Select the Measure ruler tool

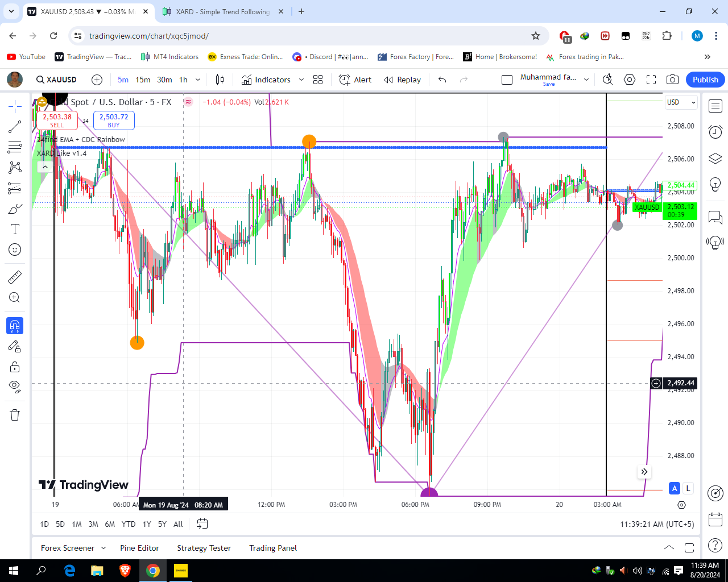(15, 277)
